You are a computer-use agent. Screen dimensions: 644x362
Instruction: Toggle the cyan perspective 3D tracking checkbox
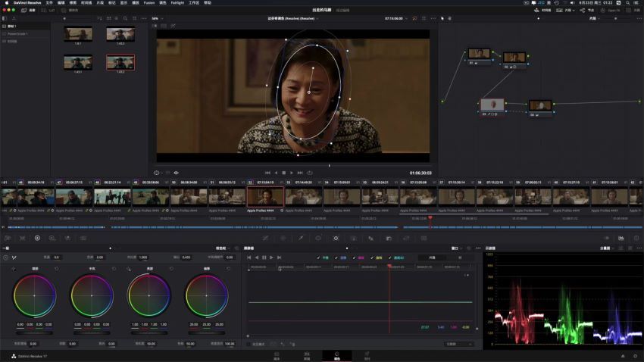coord(389,257)
